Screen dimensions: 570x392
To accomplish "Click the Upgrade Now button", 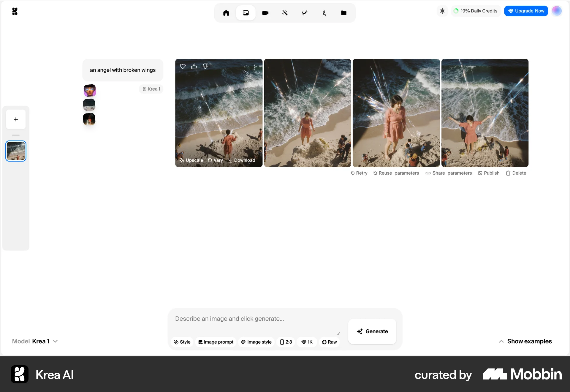I will 526,11.
